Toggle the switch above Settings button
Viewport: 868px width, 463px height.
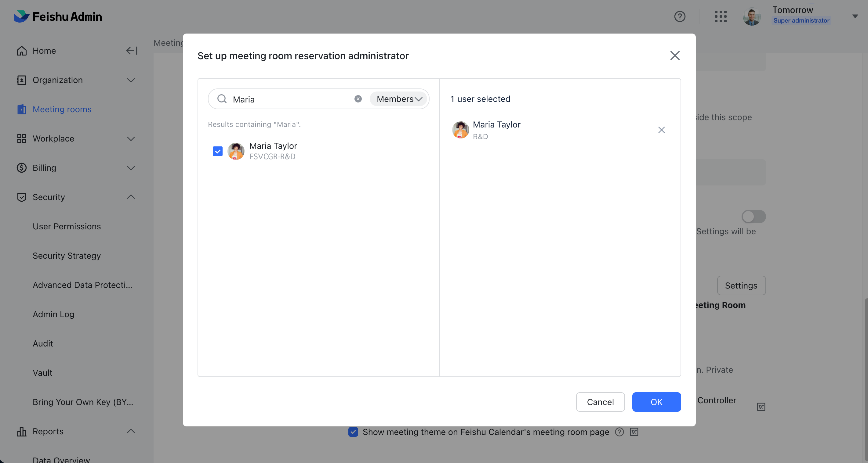754,217
